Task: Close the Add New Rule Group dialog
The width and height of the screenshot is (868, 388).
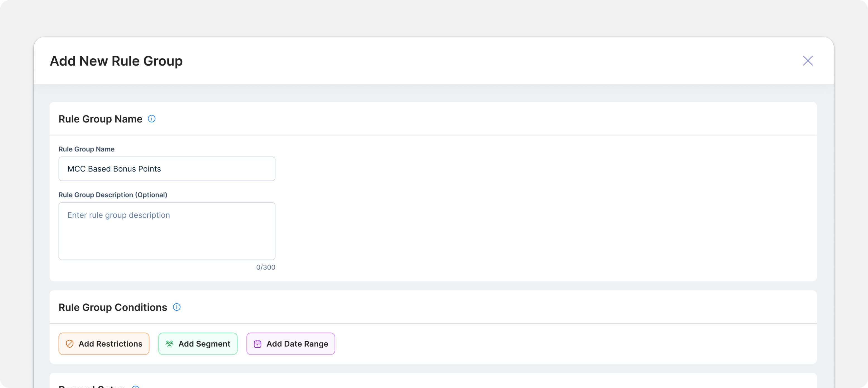Action: (x=807, y=61)
